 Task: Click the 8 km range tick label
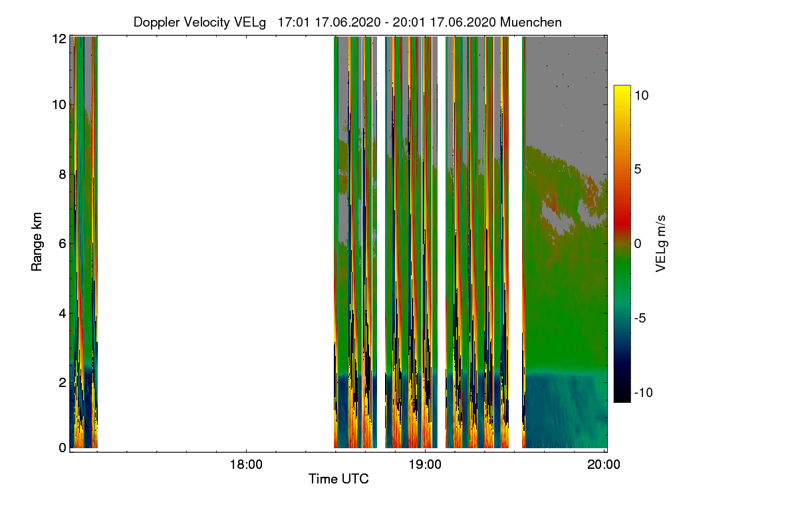point(63,174)
